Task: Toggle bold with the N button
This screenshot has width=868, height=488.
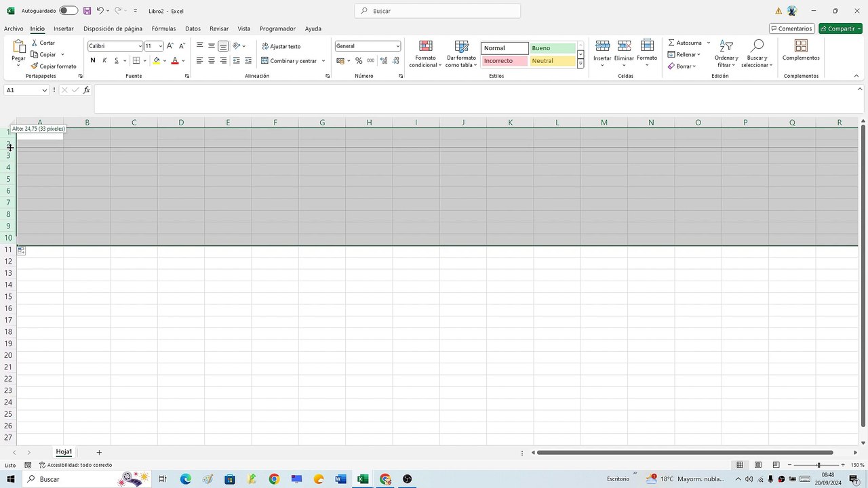Action: (93, 60)
